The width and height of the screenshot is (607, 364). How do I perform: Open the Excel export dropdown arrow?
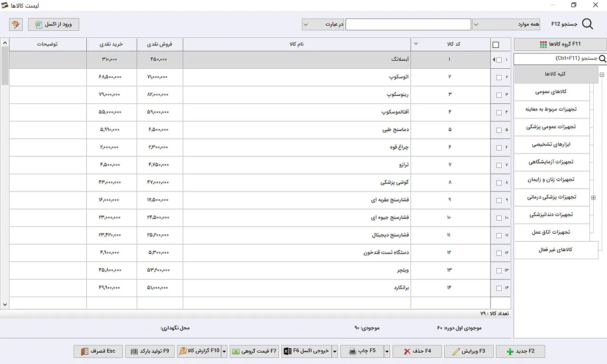click(334, 351)
